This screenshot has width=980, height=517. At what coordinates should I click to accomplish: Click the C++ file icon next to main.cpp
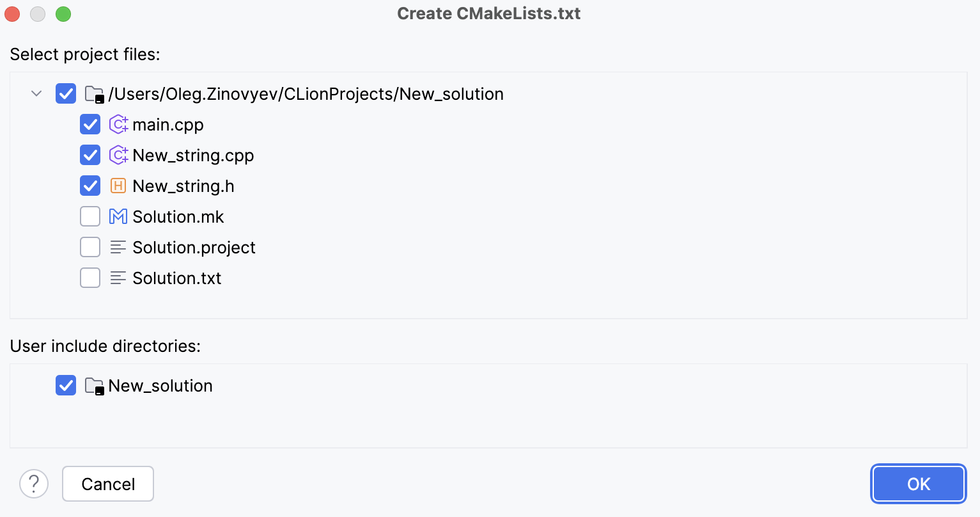(118, 124)
